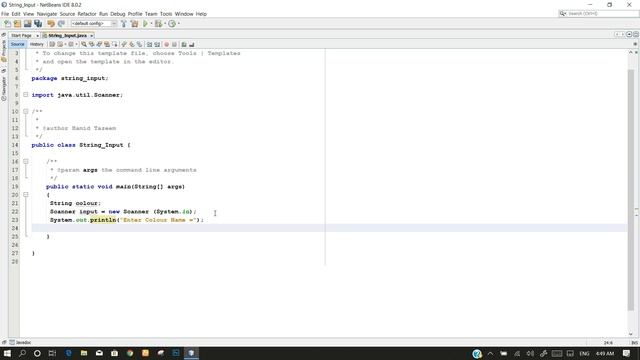This screenshot has width=640, height=360.
Task: Click the taskbar Search magnifier icon
Action: tap(22, 353)
